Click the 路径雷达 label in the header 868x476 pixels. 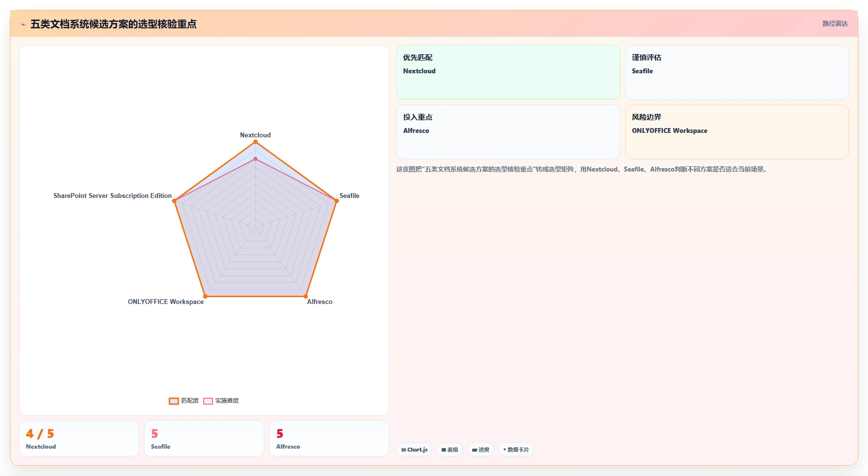[x=835, y=23]
